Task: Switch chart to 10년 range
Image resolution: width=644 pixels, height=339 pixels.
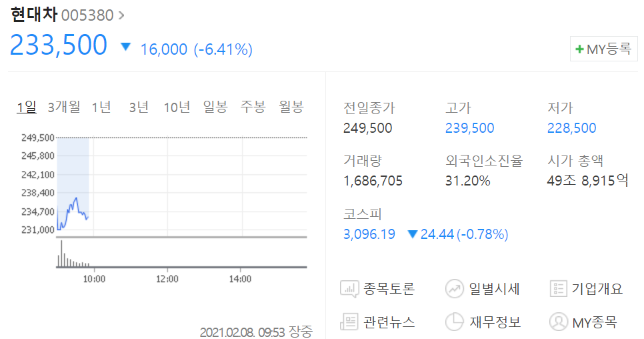Action: click(177, 107)
